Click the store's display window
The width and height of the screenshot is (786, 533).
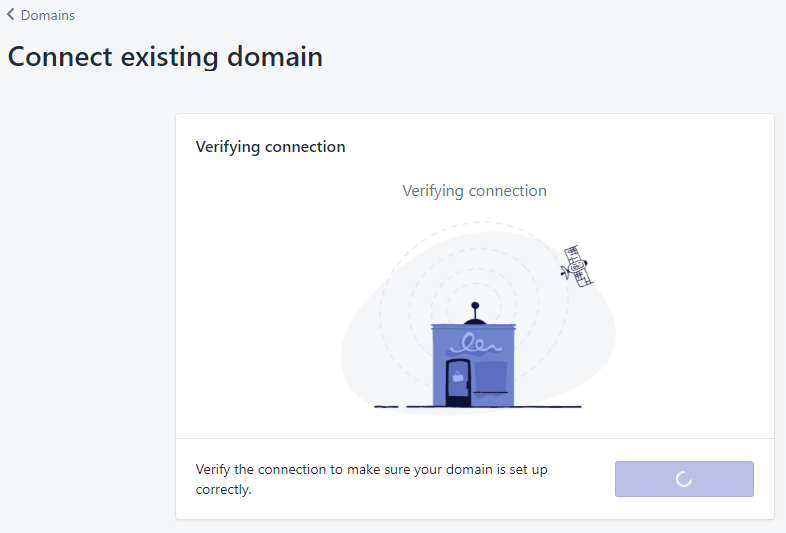click(x=491, y=378)
